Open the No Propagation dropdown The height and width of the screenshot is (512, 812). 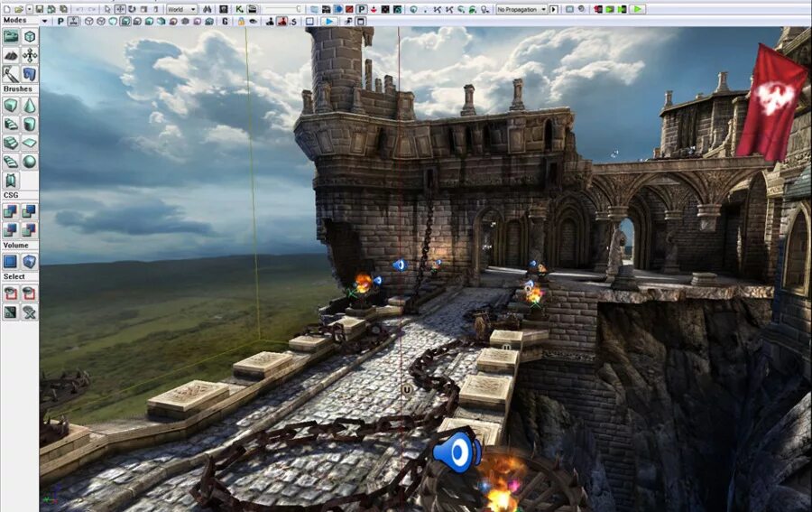[x=521, y=9]
